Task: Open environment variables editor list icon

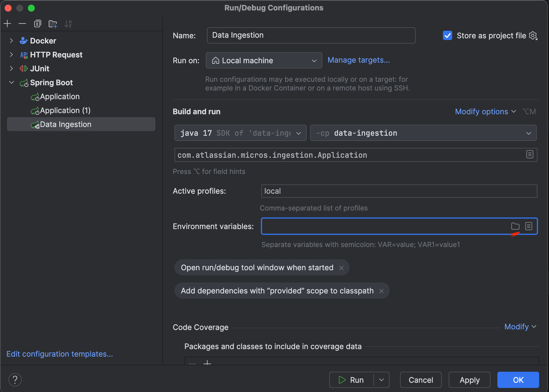Action: click(529, 226)
